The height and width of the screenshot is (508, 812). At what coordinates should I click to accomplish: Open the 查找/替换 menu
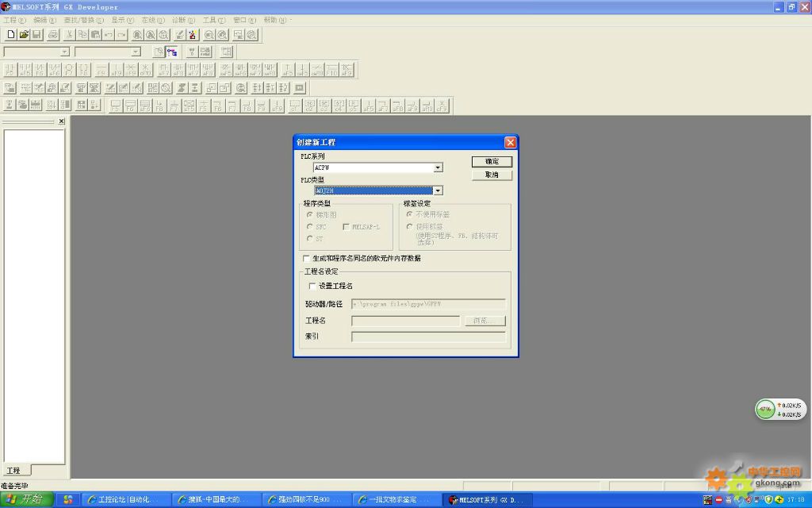pos(83,20)
